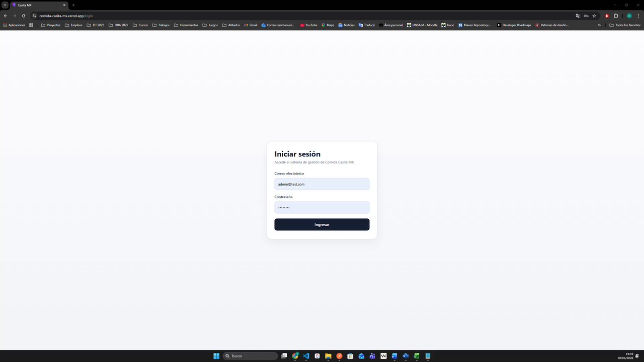The image size is (644, 362).
Task: Open the UNSAdA - Moodle bookmark
Action: [422, 25]
